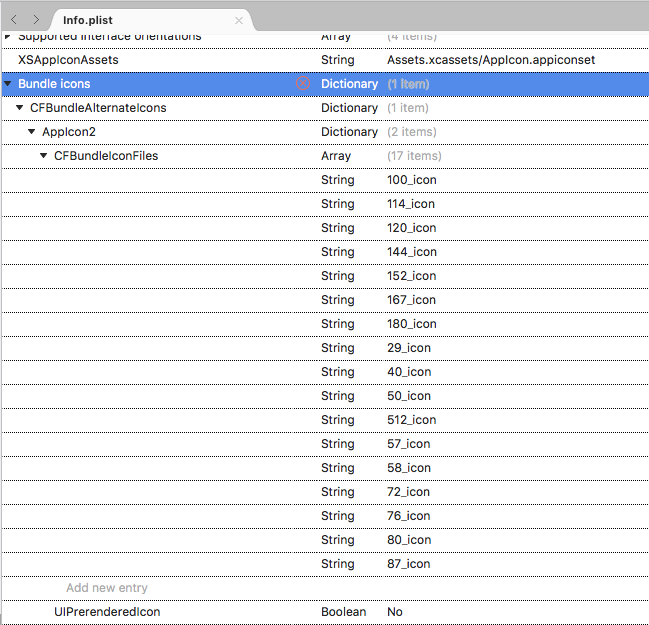Select the XSAppIconAssets key

pos(68,60)
